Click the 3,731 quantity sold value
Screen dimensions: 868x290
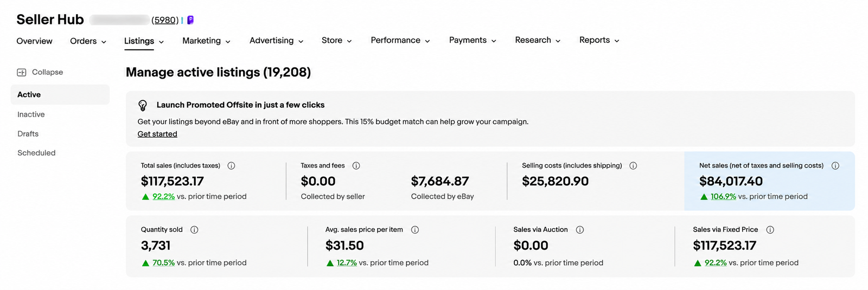coord(156,246)
